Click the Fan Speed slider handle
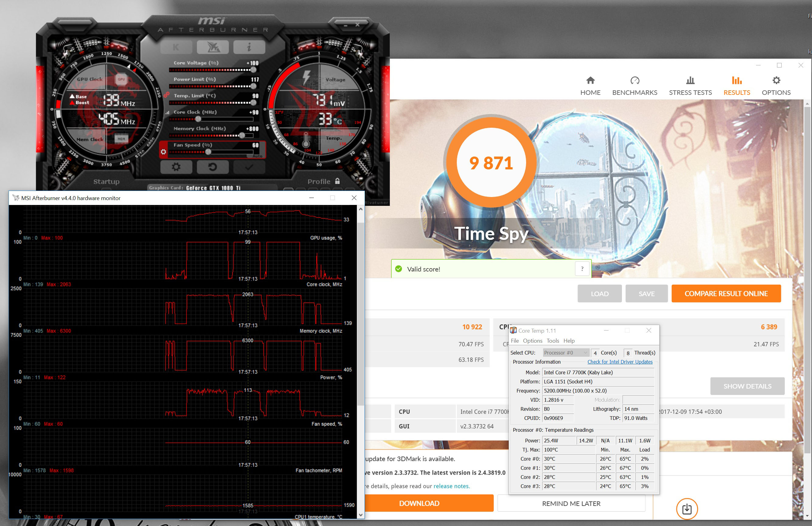Viewport: 812px width, 526px height. tap(208, 152)
